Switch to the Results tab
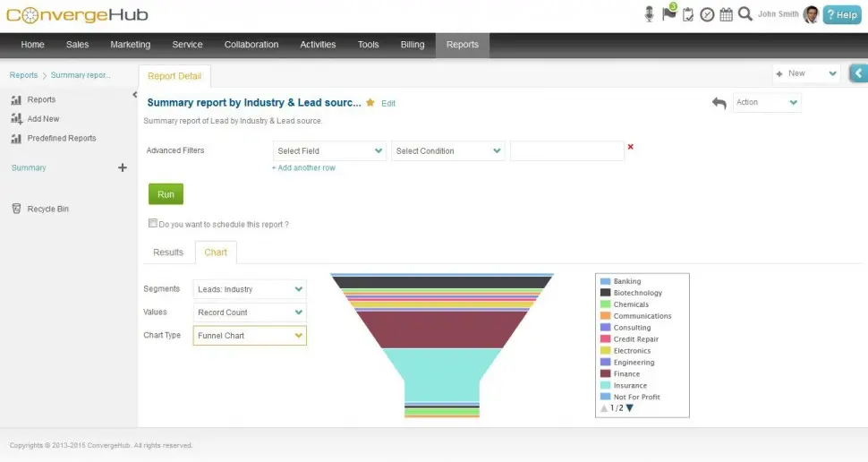 coord(167,252)
